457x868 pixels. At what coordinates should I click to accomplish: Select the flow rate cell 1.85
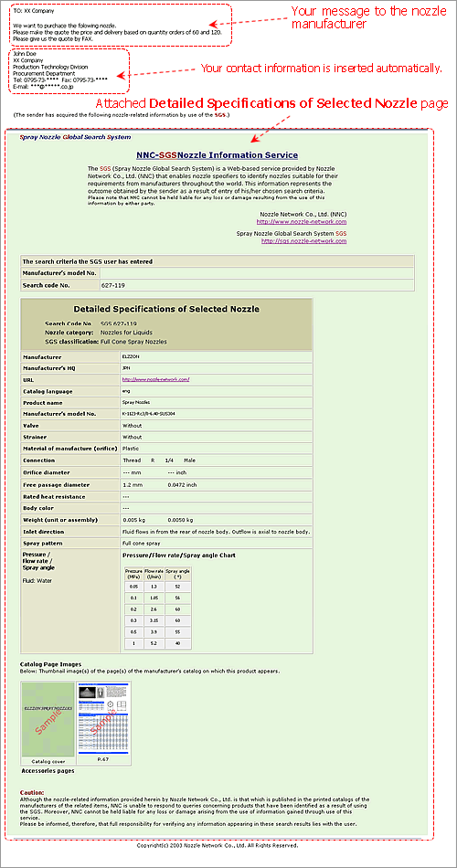154,598
